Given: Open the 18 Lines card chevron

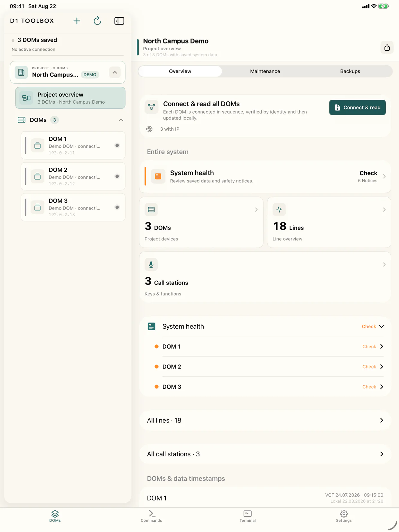Looking at the screenshot, I should click(384, 210).
